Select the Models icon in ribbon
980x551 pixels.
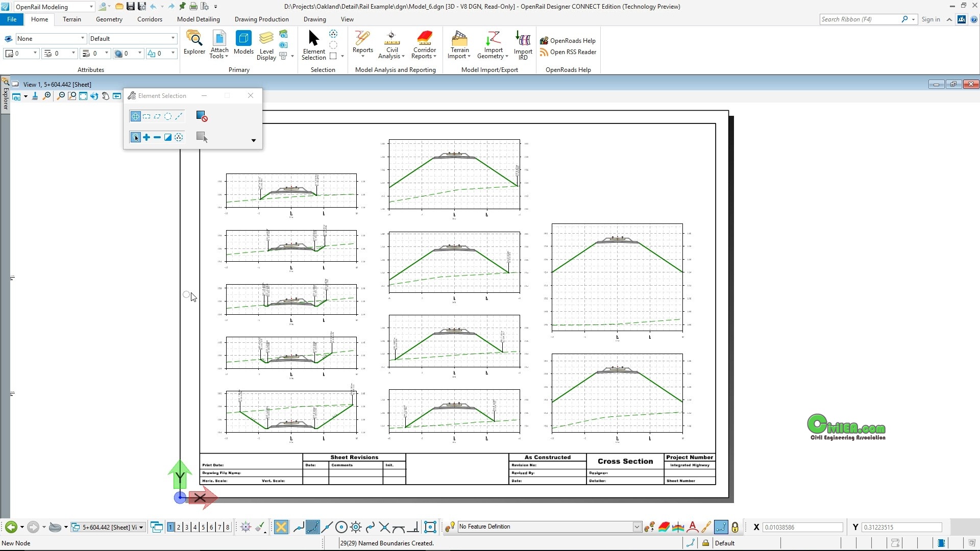point(243,44)
